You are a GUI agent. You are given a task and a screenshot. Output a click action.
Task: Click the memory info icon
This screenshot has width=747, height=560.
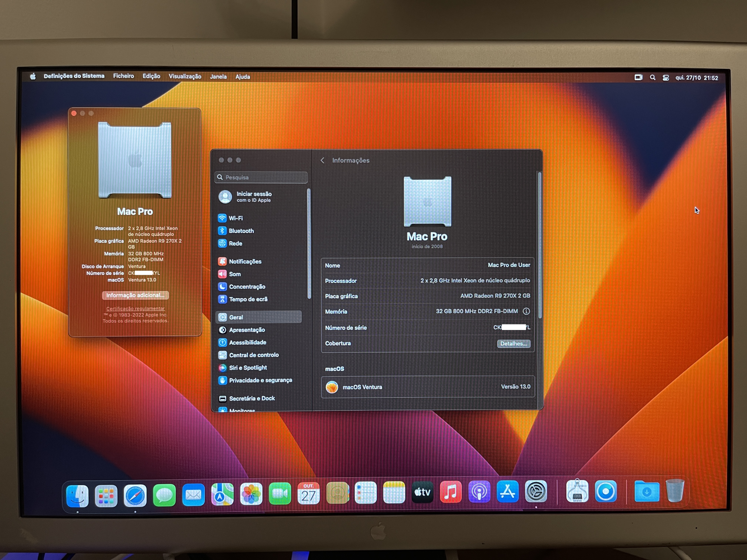coord(526,311)
